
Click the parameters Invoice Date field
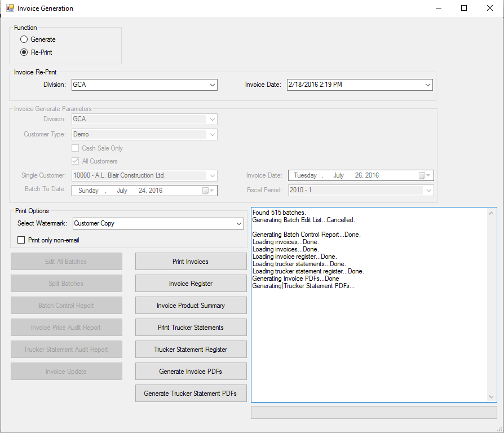click(x=361, y=175)
